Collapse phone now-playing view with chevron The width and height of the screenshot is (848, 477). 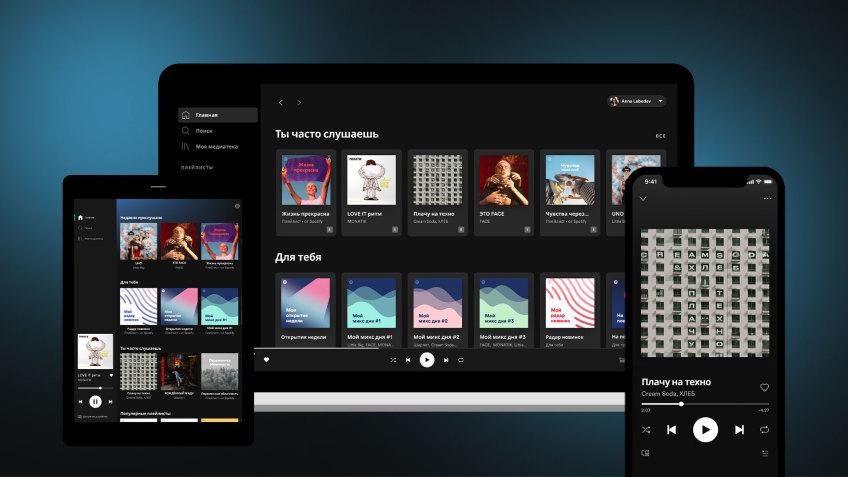point(643,198)
